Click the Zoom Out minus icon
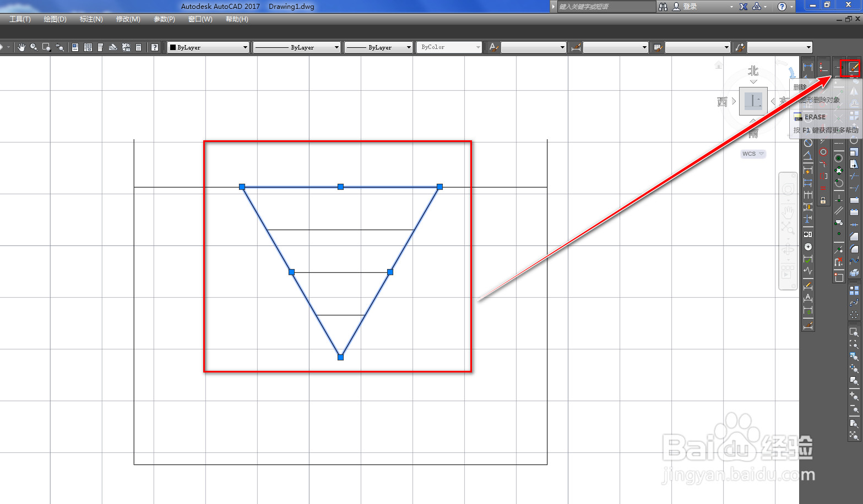Viewport: 863px width, 504px height. (x=854, y=410)
